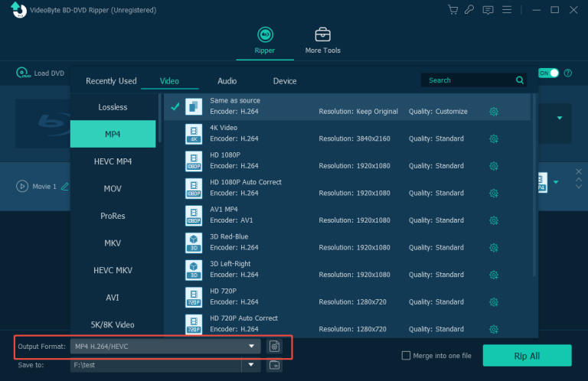This screenshot has height=381, width=588.
Task: Move Movie 1 down with chevron
Action: 579,186
